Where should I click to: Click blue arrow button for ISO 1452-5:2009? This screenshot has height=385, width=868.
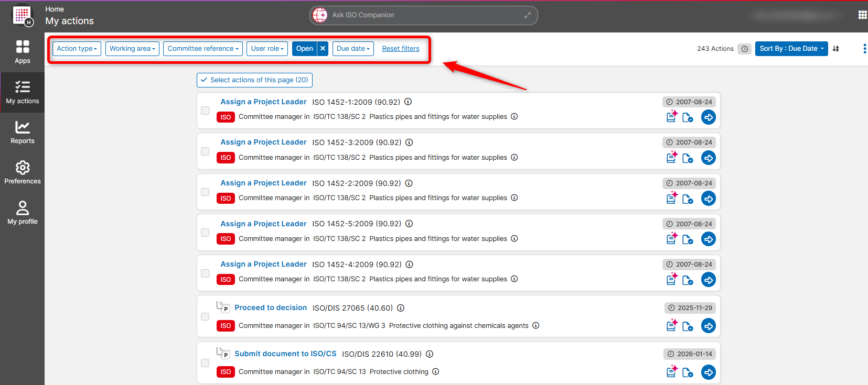click(x=709, y=239)
